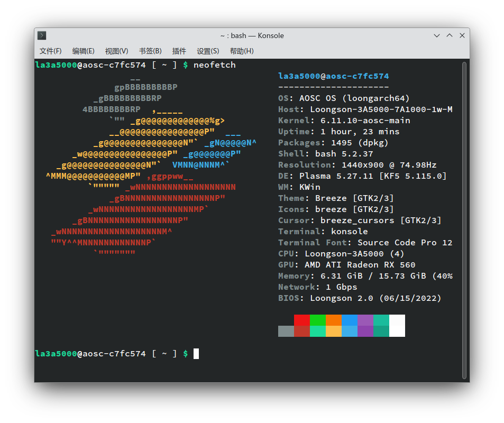Click the CPU line Loongson-3A5000 (4)
This screenshot has width=504, height=423.
[x=341, y=254]
